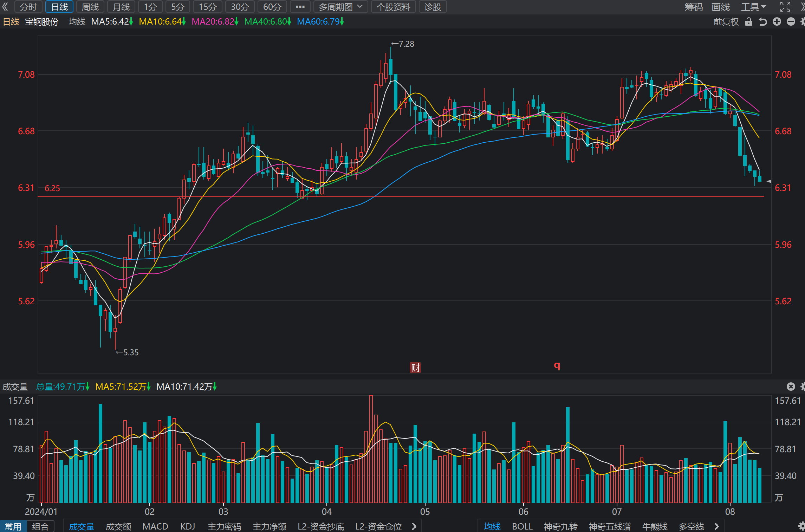This screenshot has height=532, width=805.
Task: Click volume MA5:71.52万 label
Action: pyautogui.click(x=123, y=387)
